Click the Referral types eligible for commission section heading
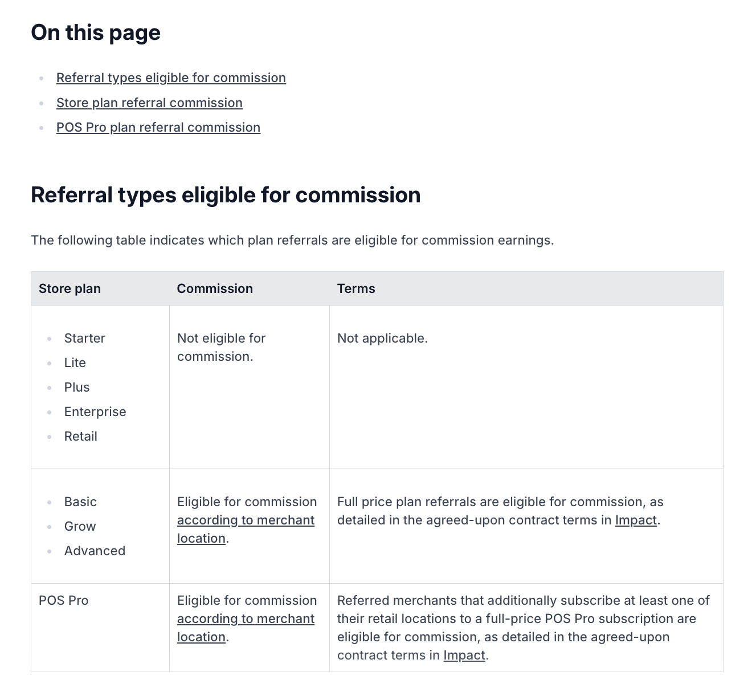This screenshot has height=700, width=752. [226, 195]
